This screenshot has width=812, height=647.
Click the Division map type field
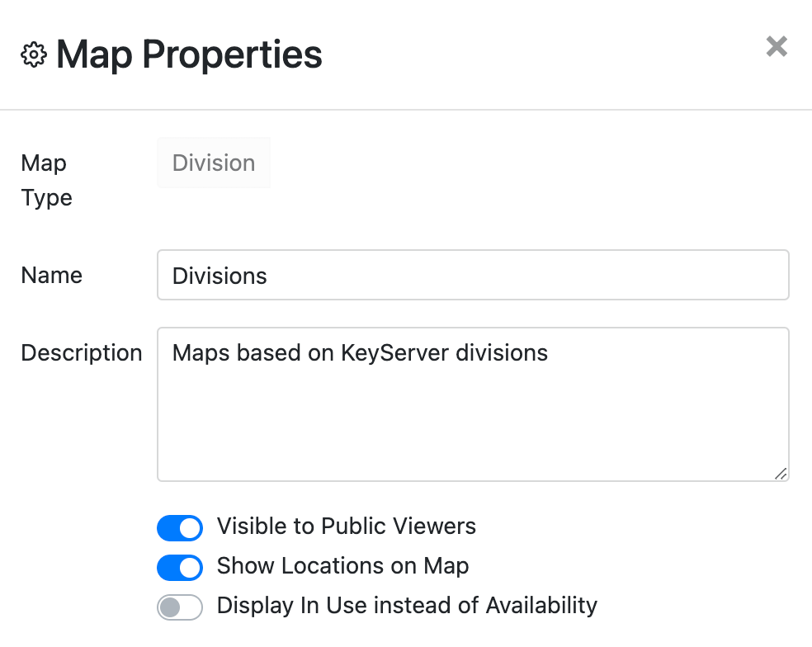coord(214,163)
